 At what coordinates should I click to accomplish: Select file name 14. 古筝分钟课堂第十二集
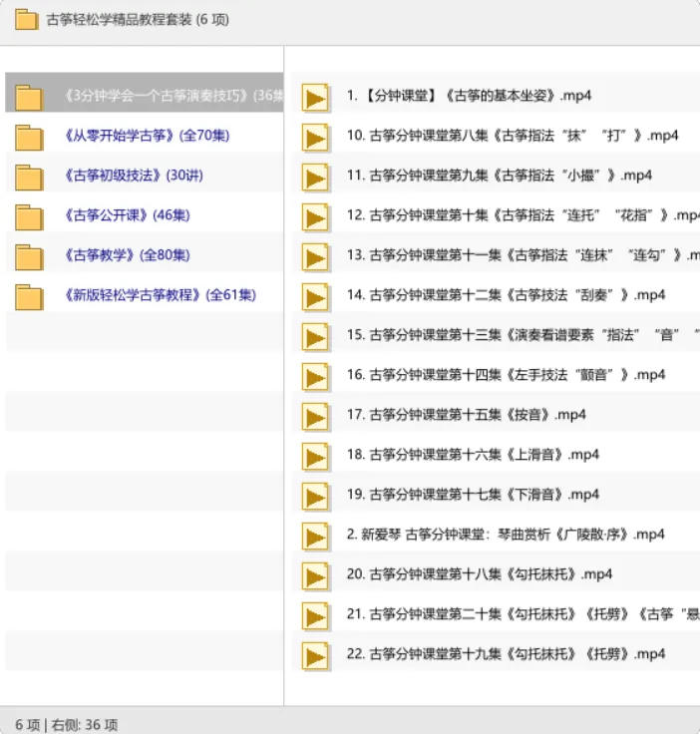(x=506, y=295)
